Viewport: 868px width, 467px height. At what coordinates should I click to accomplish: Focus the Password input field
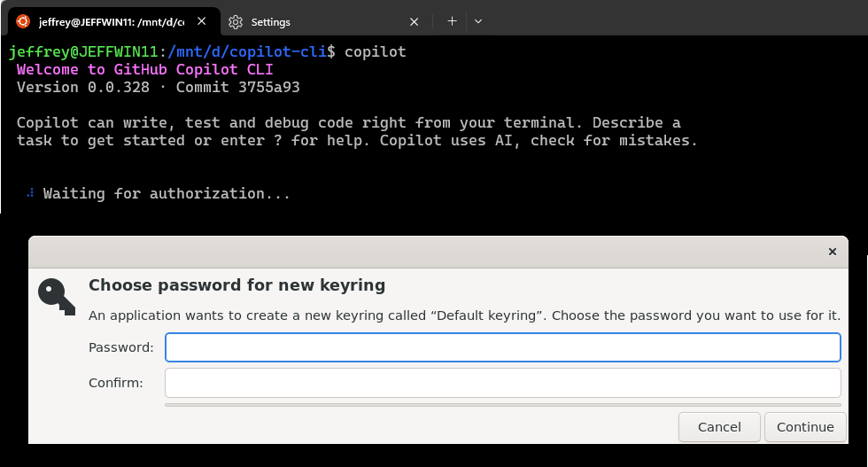(x=502, y=347)
